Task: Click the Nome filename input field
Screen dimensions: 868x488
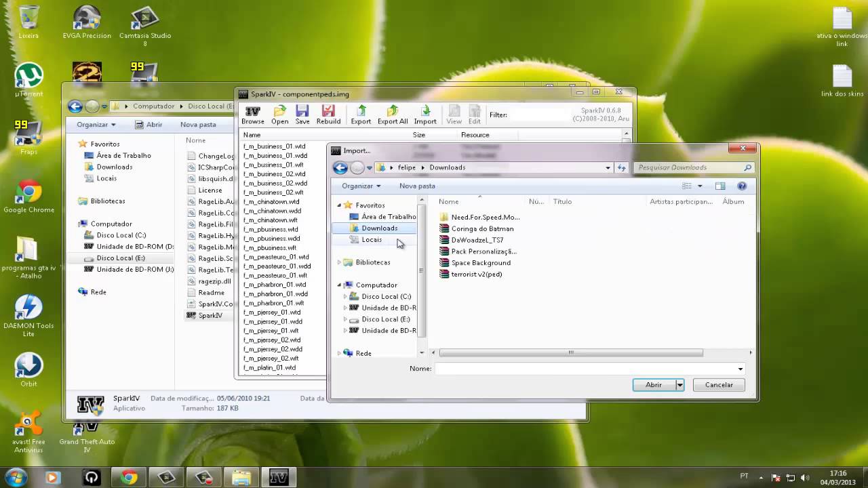Action: 585,369
